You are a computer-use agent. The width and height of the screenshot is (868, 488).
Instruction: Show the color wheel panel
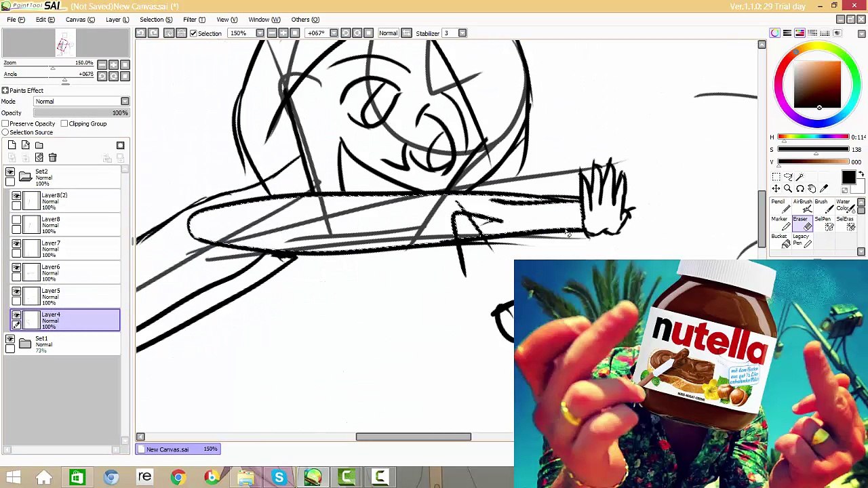point(775,33)
